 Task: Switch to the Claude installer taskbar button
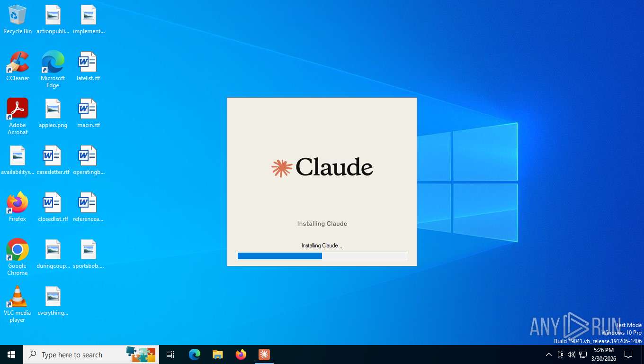pyautogui.click(x=264, y=355)
